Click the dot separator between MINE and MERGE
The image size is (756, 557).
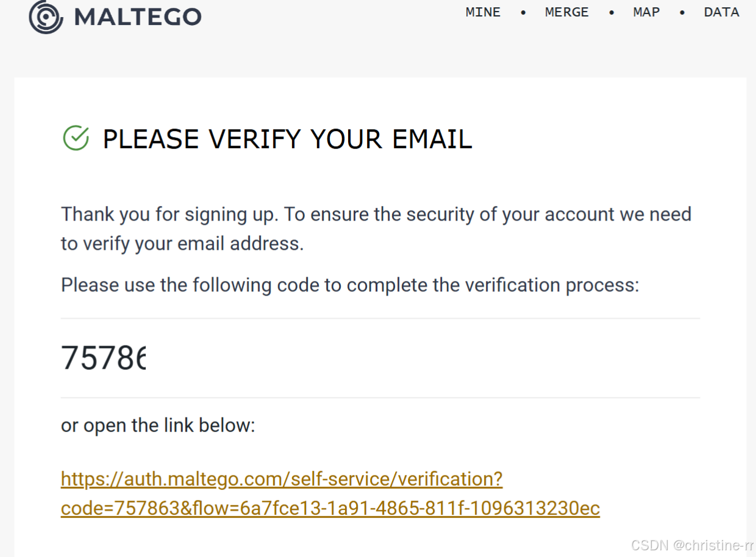pos(523,13)
